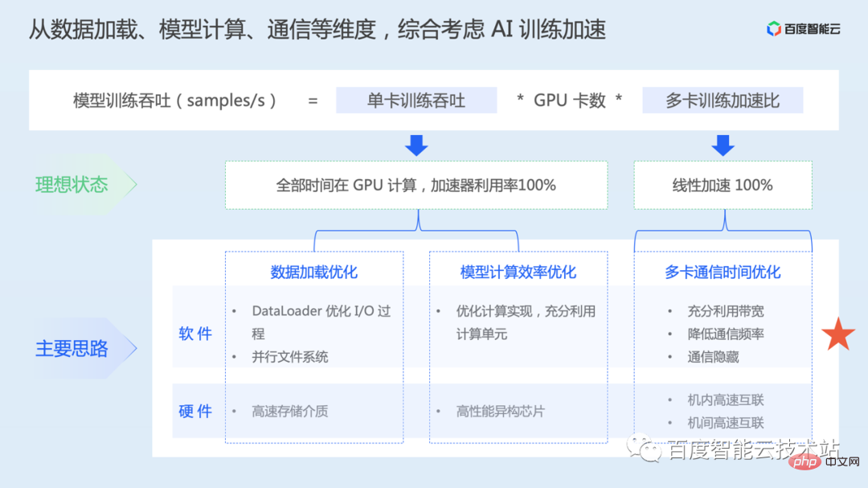Click the box 全部时间在 GPU 计算

tap(416, 185)
